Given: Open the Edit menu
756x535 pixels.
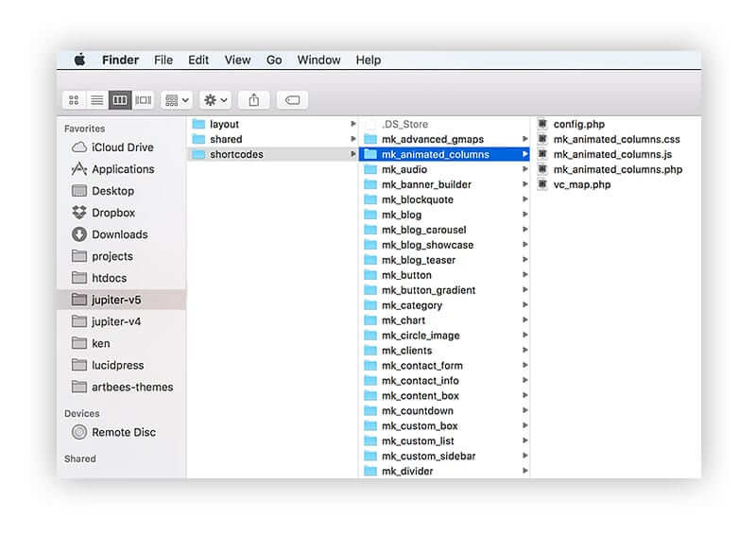Looking at the screenshot, I should pos(198,60).
